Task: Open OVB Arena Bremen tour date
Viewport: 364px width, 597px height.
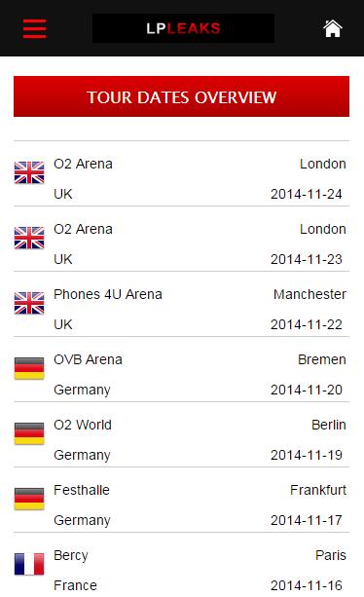Action: tap(181, 370)
